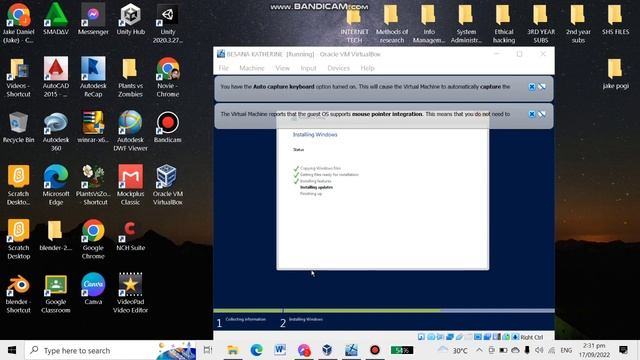Click the Type here to search box
Viewport: 640px width, 360px height.
click(110, 350)
